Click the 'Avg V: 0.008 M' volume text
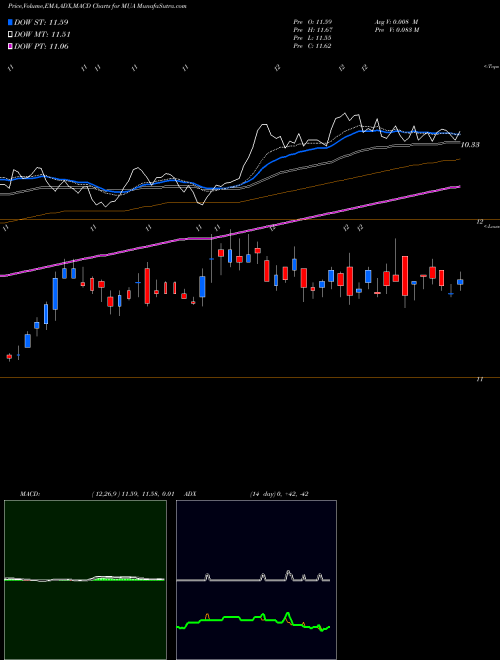 [396, 22]
